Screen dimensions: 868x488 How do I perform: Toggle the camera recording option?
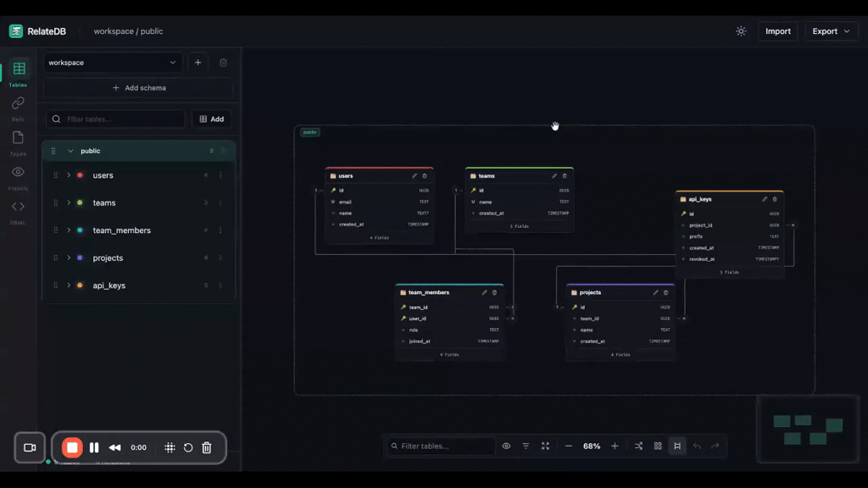coord(30,447)
